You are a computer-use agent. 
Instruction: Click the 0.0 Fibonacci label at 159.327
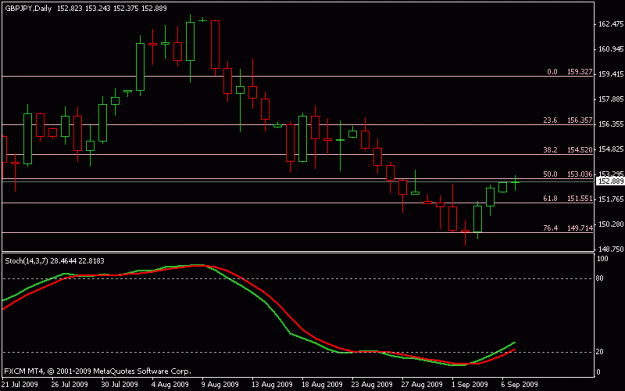click(x=570, y=72)
